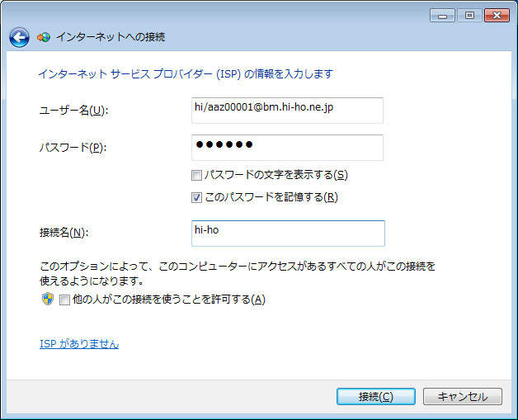Maximize the connection wizard window
This screenshot has width=518, height=420.
pyautogui.click(x=469, y=16)
